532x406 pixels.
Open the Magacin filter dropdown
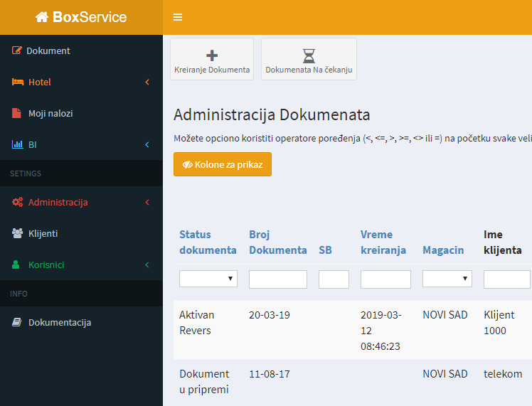(x=447, y=279)
